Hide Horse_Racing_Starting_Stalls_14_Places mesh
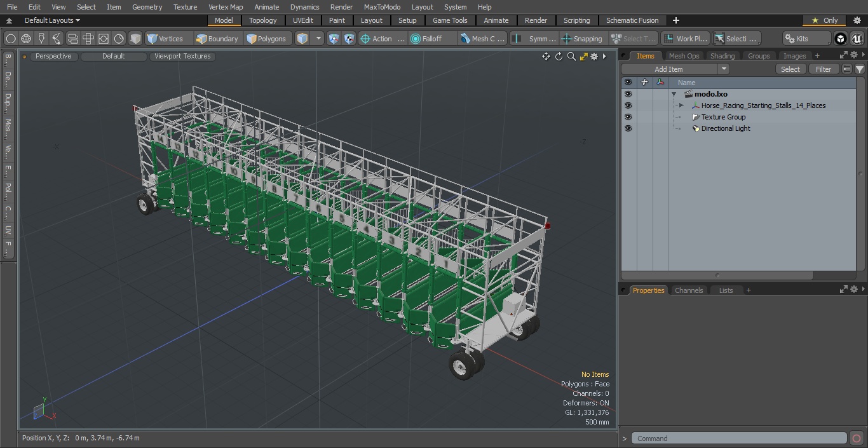The height and width of the screenshot is (448, 868). pos(628,105)
